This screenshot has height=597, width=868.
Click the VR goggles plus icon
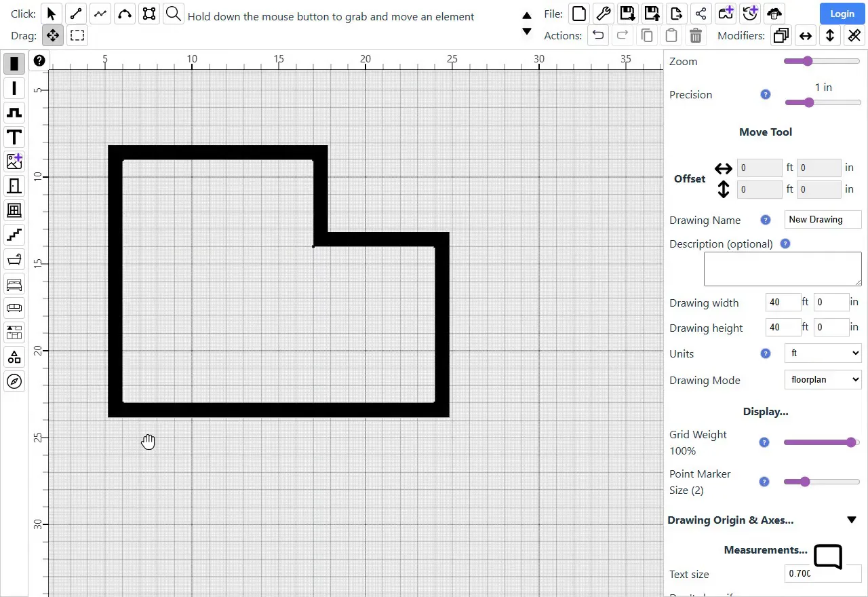click(725, 14)
